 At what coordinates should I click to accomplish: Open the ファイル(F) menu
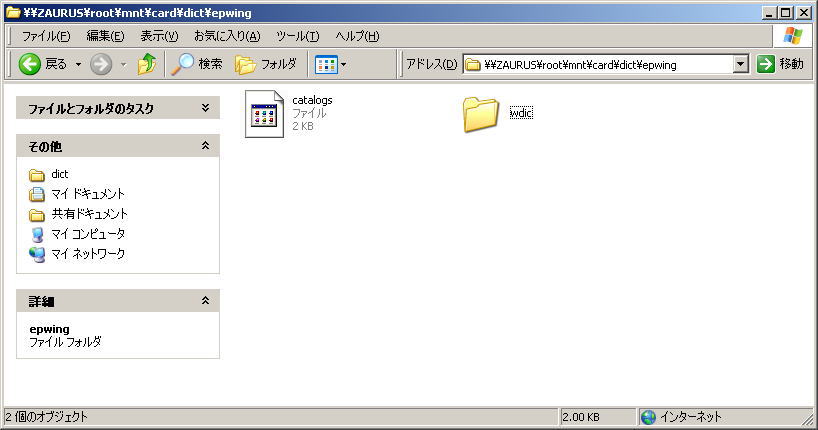tap(46, 36)
